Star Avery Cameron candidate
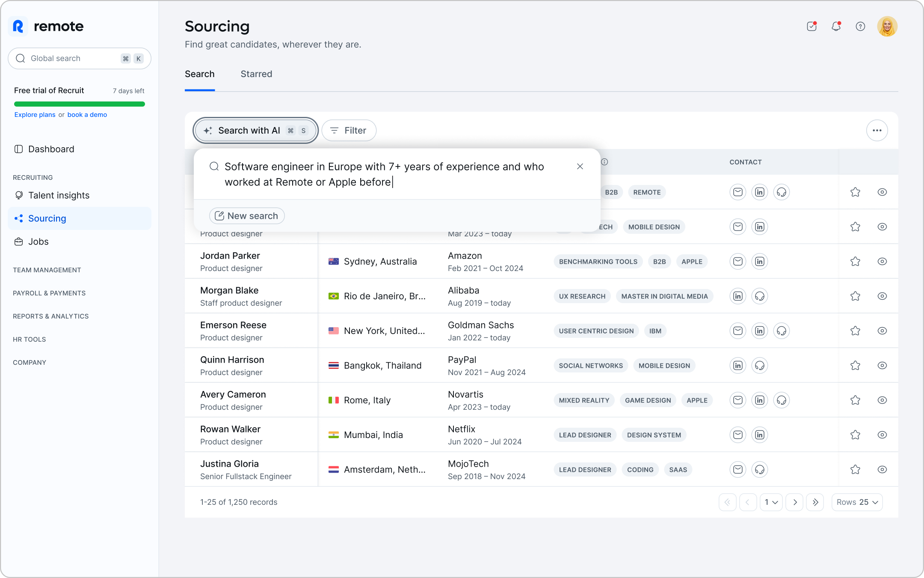Screen dimensions: 924x578 (x=855, y=400)
